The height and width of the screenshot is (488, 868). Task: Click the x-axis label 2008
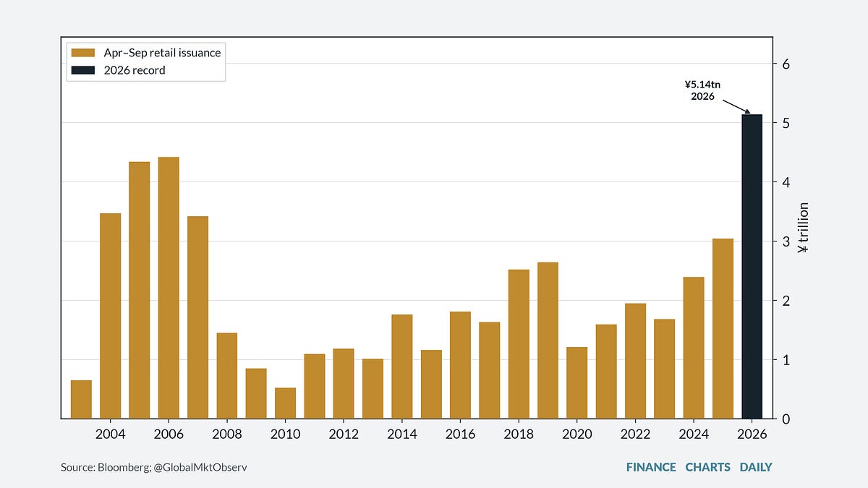[226, 434]
